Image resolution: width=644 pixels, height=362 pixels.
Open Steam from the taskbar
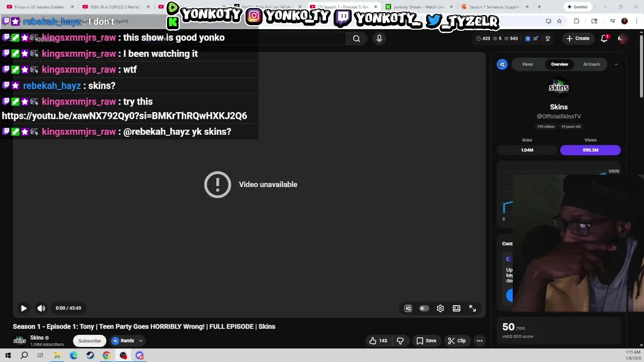(90, 355)
